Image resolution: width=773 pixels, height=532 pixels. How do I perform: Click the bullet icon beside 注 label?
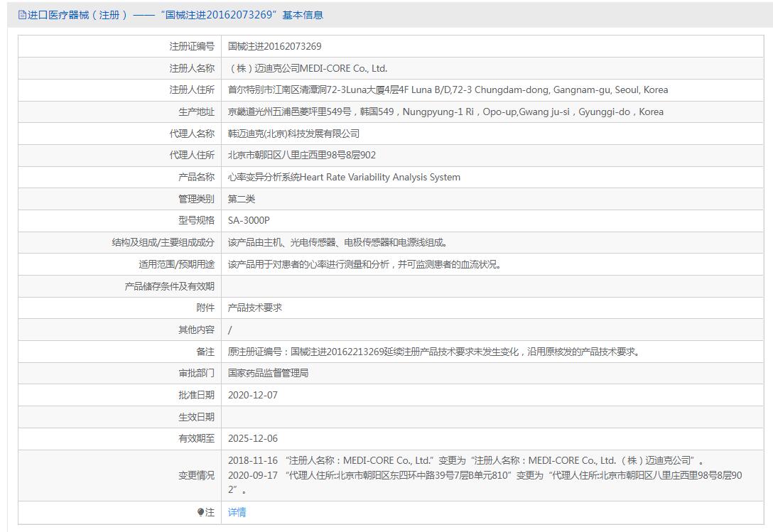point(200,512)
